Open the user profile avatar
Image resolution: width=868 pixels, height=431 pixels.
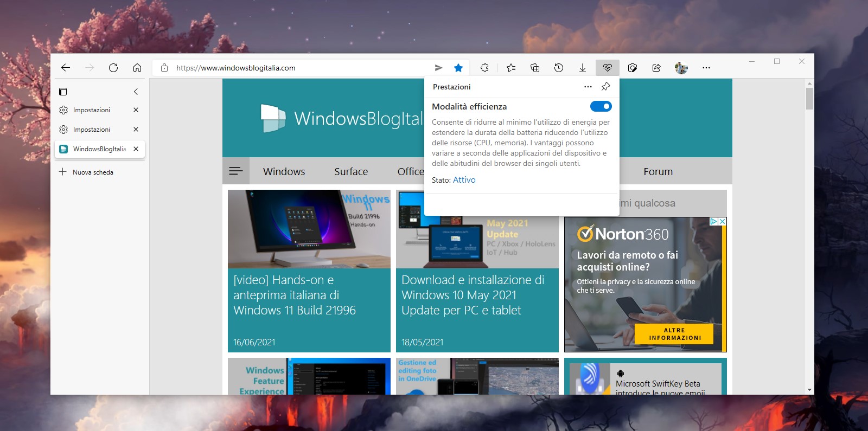(681, 68)
